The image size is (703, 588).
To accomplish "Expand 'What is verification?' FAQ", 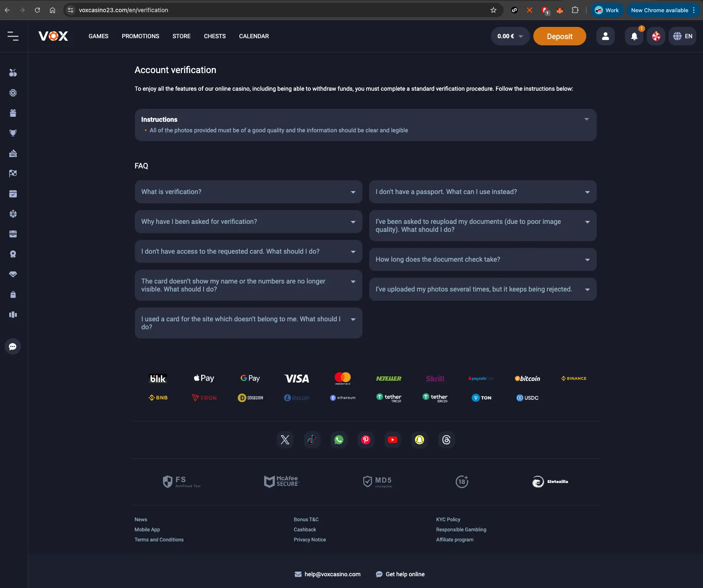I will click(248, 192).
